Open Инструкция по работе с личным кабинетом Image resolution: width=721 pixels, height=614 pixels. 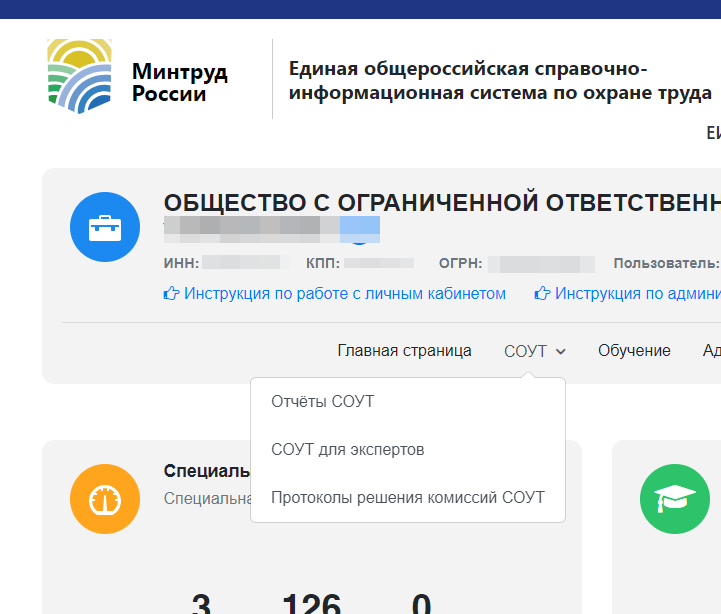pyautogui.click(x=345, y=293)
